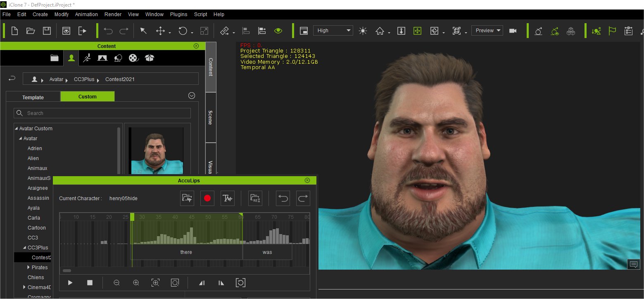The height and width of the screenshot is (299, 644).
Task: Open the File menu
Action: coord(6,14)
